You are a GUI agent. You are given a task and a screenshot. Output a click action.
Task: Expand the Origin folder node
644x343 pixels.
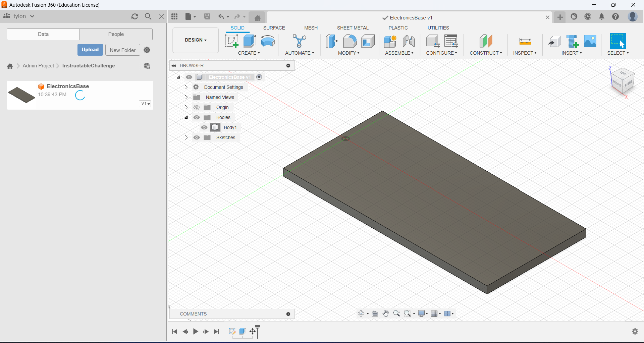coord(186,107)
